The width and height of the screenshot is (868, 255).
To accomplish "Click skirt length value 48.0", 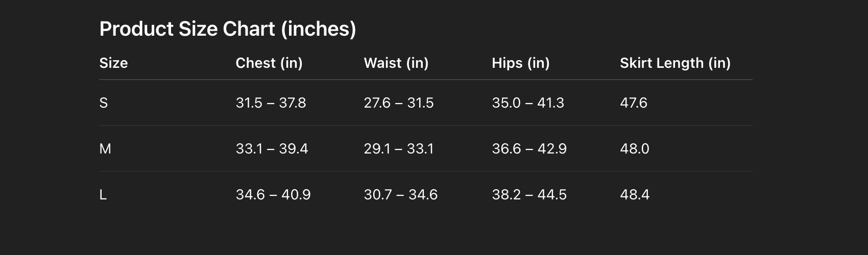I will [x=635, y=149].
